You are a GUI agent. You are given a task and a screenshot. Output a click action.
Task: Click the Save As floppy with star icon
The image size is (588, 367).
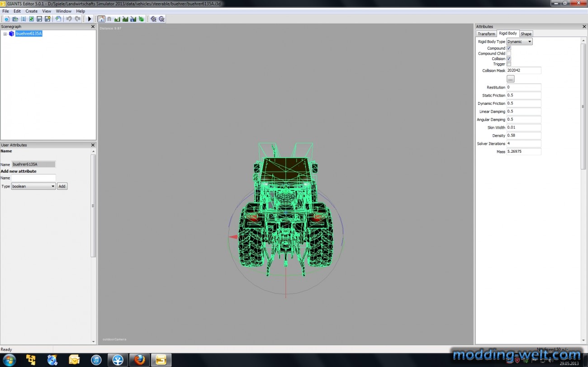pyautogui.click(x=47, y=19)
